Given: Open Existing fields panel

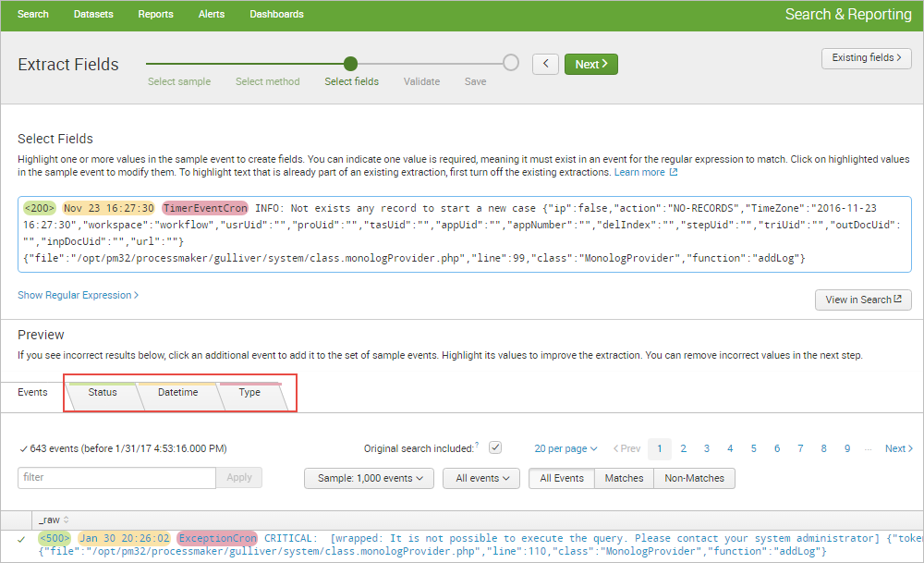Looking at the screenshot, I should click(866, 58).
